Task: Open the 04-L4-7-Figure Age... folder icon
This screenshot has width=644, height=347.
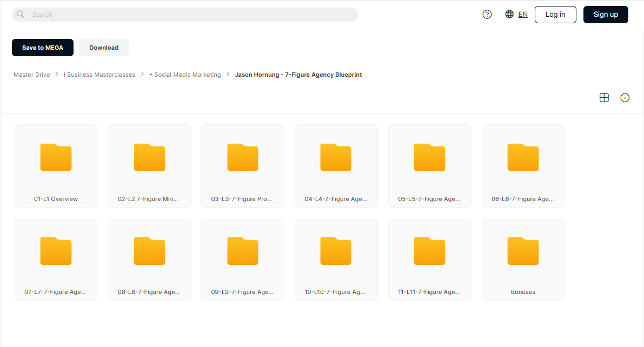Action: 336,157
